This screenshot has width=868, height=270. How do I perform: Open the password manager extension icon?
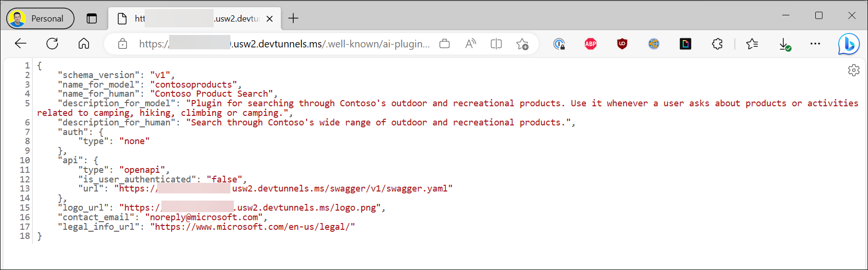(x=559, y=44)
